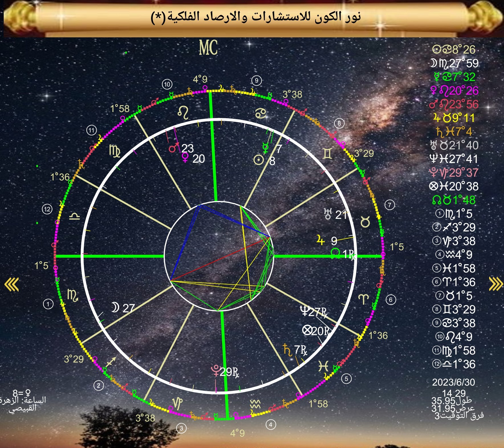The image size is (504, 448).
Task: Click the Arabic title banner text
Action: coord(256,17)
